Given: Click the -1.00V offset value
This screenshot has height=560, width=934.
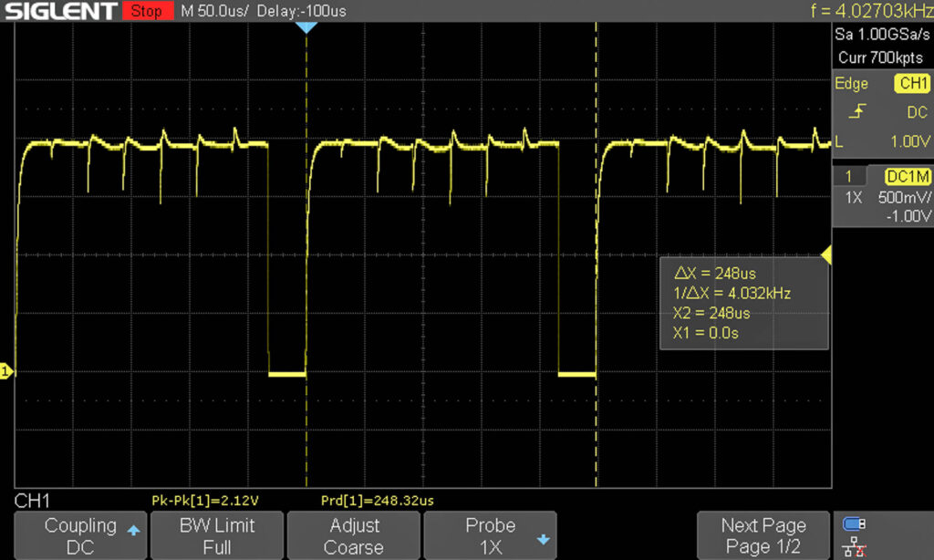Looking at the screenshot, I should pos(908,215).
